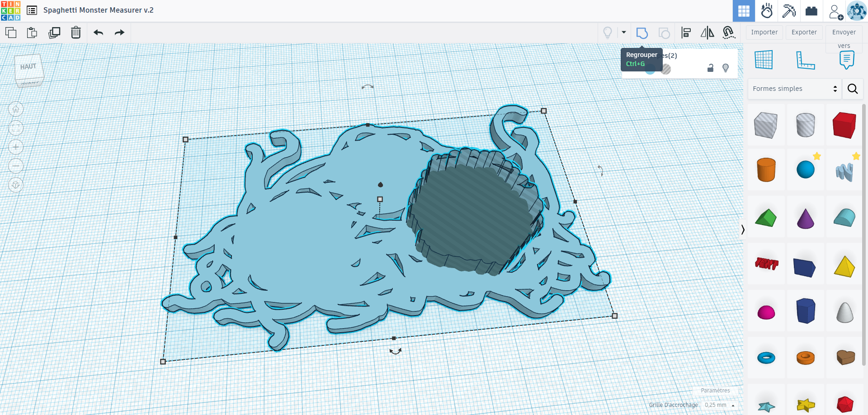Search shapes with the magnifier icon
Viewport: 868px width, 415px height.
coord(853,89)
